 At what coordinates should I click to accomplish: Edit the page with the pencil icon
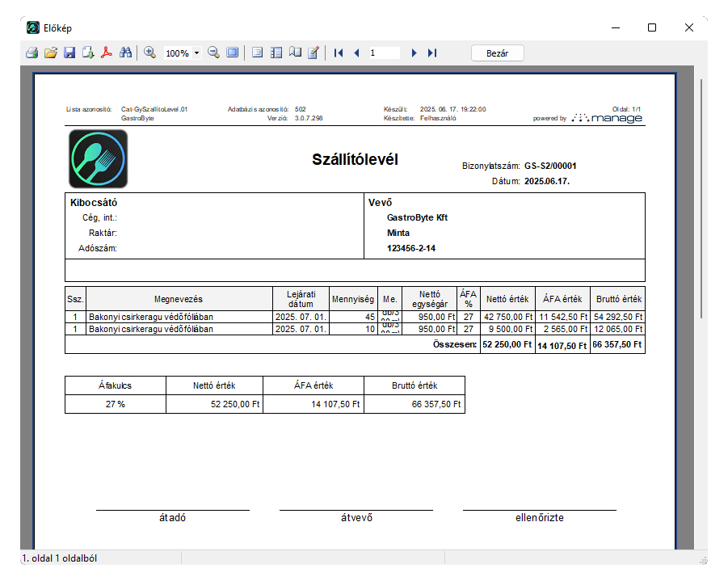tap(314, 53)
